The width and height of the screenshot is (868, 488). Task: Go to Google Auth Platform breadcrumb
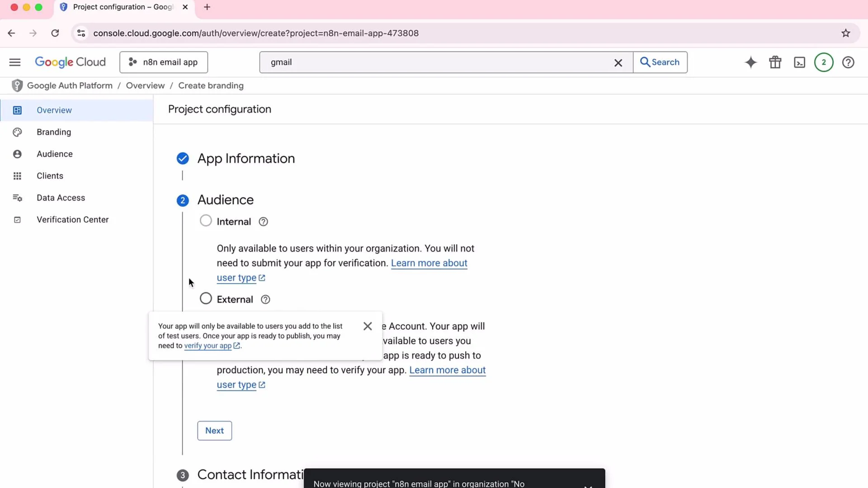(x=70, y=85)
